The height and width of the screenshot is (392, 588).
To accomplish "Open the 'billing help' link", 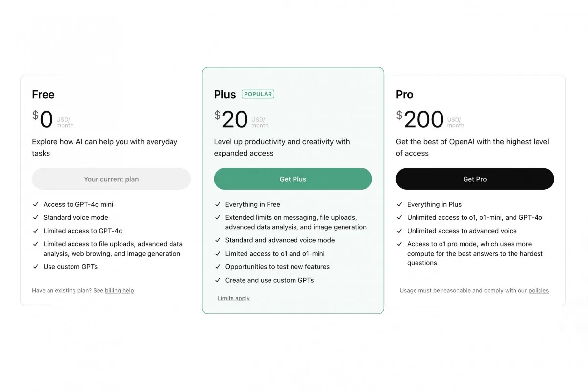I will click(x=120, y=290).
